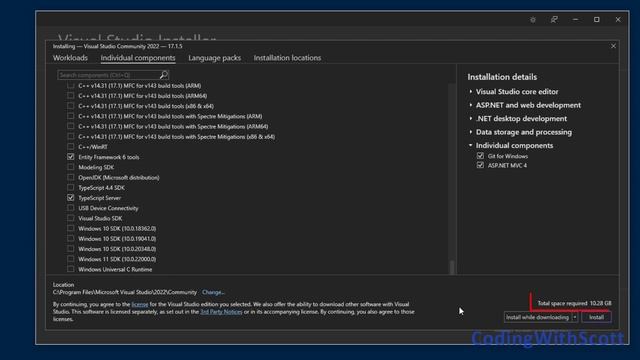Screen dimensions: 640x360
Task: Check MFC for v143 build tools (ARM)
Action: click(x=71, y=85)
